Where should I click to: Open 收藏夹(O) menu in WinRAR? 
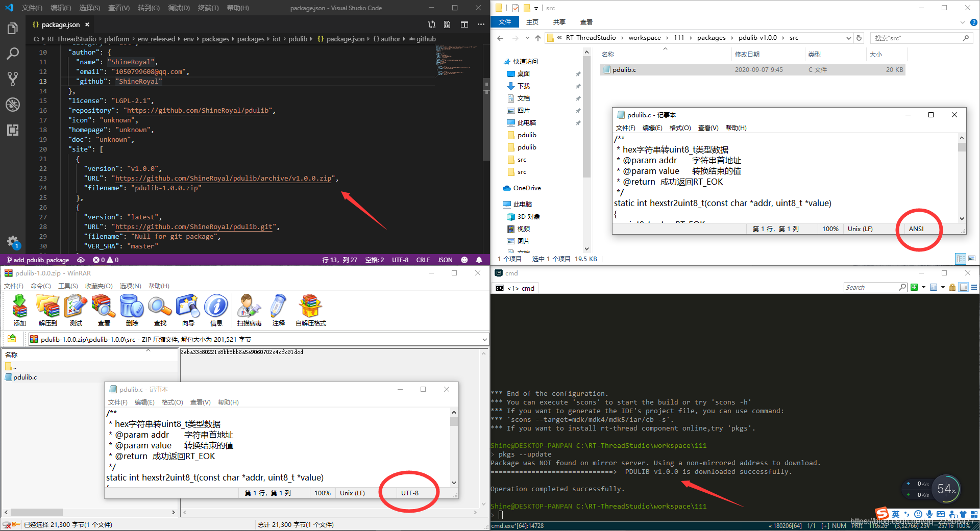(x=99, y=286)
